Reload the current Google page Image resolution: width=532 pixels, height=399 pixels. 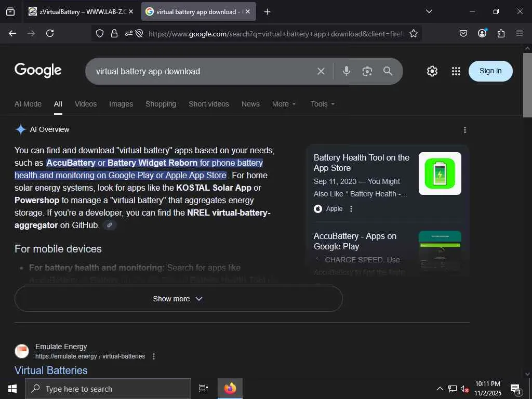point(50,33)
